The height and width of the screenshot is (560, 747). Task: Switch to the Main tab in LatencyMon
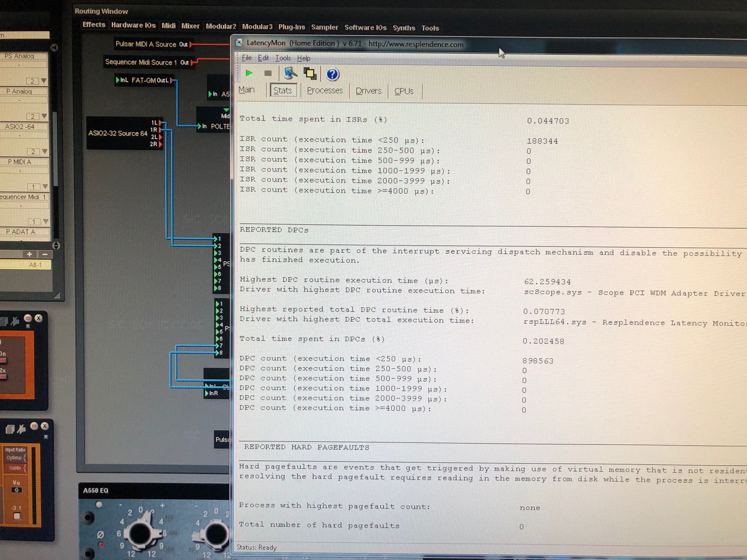click(x=246, y=90)
